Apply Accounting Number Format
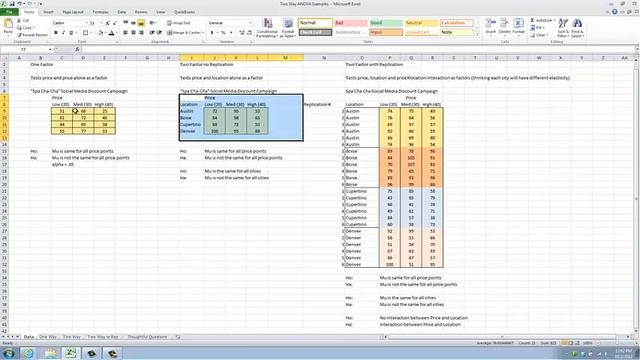The image size is (640, 360). pyautogui.click(x=212, y=33)
